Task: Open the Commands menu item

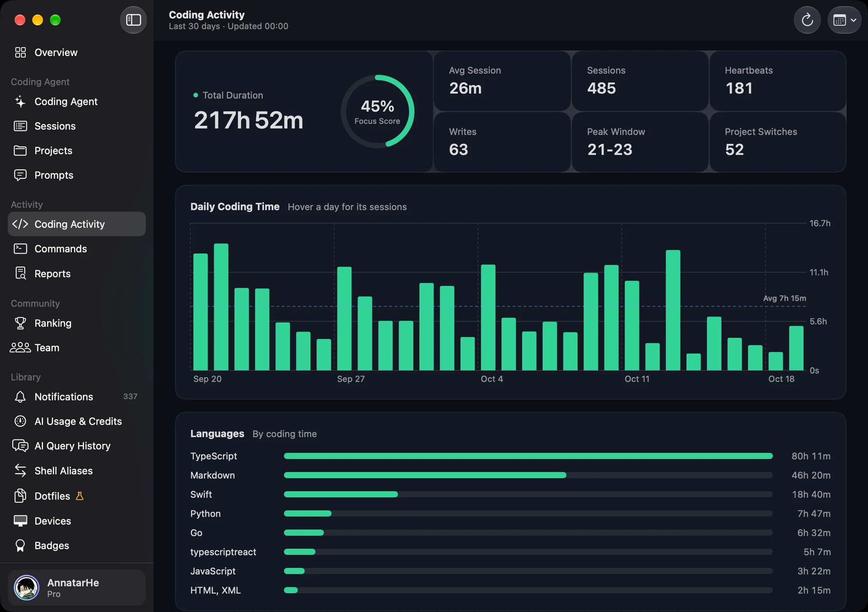Action: [x=77, y=249]
